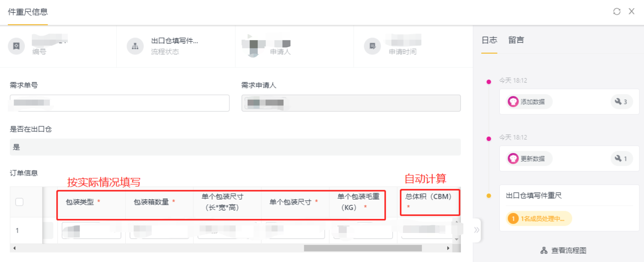Switch to the 日志 tab
Screen dimensions: 644x262
[489, 40]
